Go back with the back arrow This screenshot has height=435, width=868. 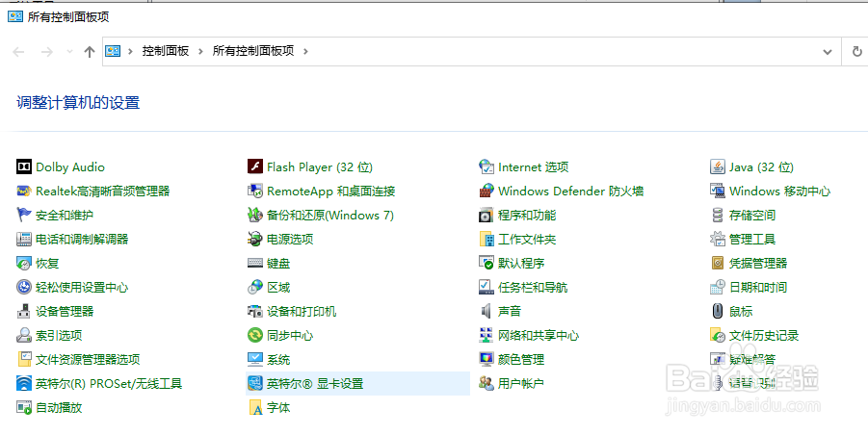pyautogui.click(x=18, y=51)
